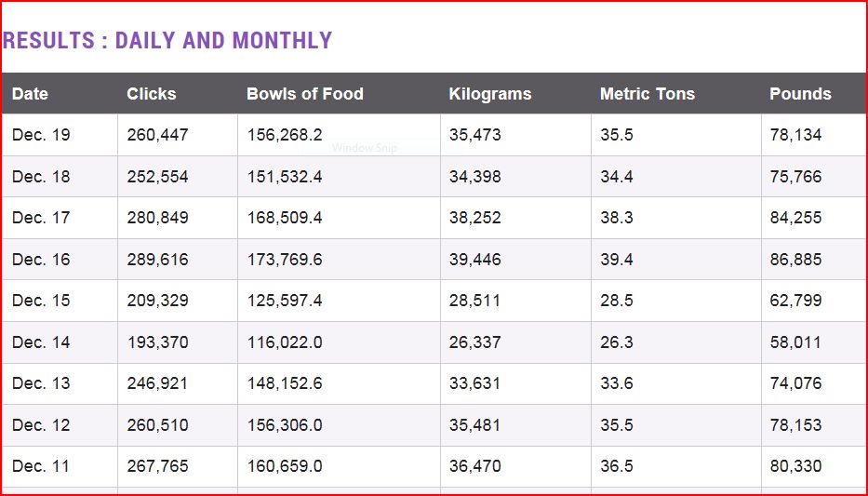Select the Bowls of Food column header
The width and height of the screenshot is (868, 496).
point(305,94)
